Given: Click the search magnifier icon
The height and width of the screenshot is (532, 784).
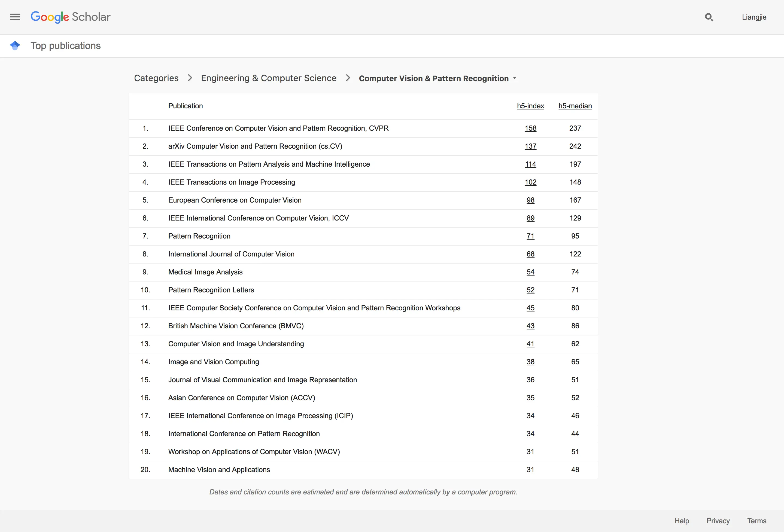Looking at the screenshot, I should 709,17.
